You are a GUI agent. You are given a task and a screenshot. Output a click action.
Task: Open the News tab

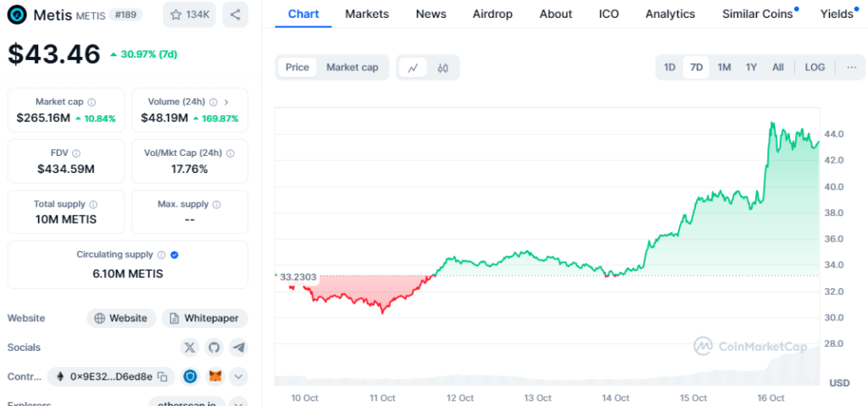tap(431, 14)
